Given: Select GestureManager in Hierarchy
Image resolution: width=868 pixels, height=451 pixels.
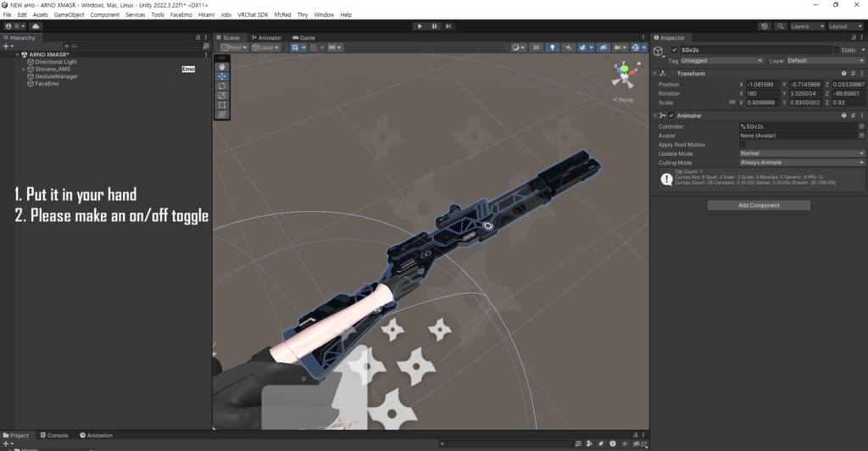Looking at the screenshot, I should click(x=57, y=76).
